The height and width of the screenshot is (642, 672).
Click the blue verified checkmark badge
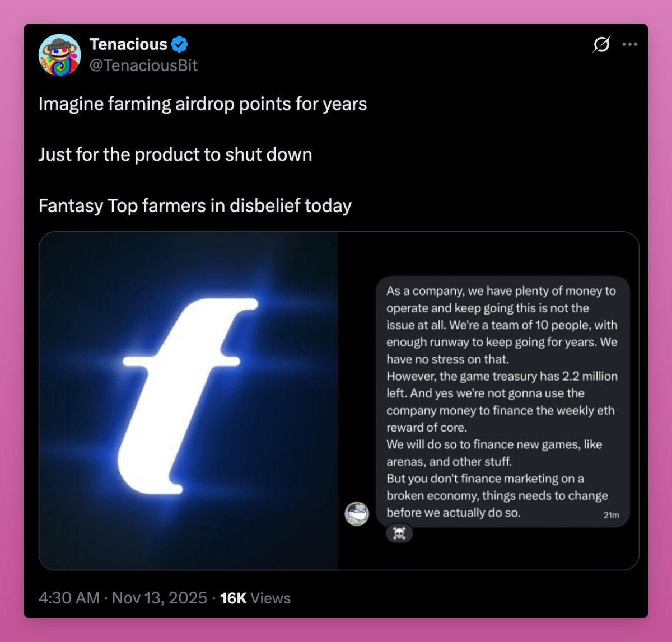pos(180,44)
